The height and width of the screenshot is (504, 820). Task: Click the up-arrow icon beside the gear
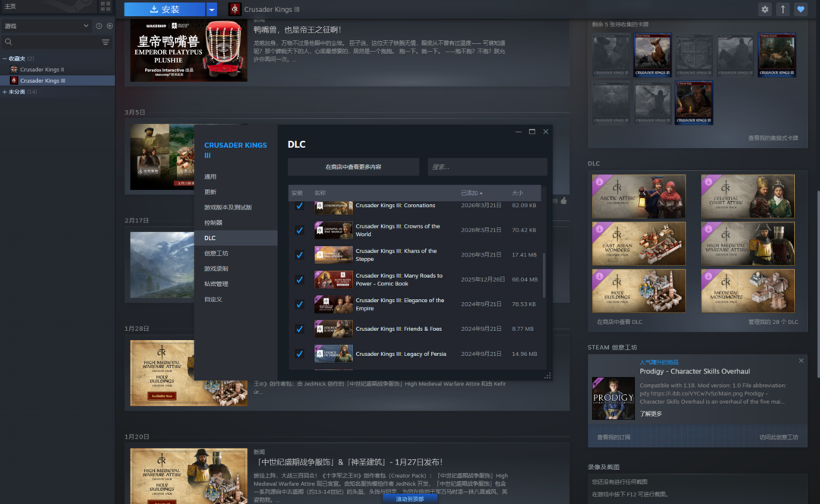783,9
